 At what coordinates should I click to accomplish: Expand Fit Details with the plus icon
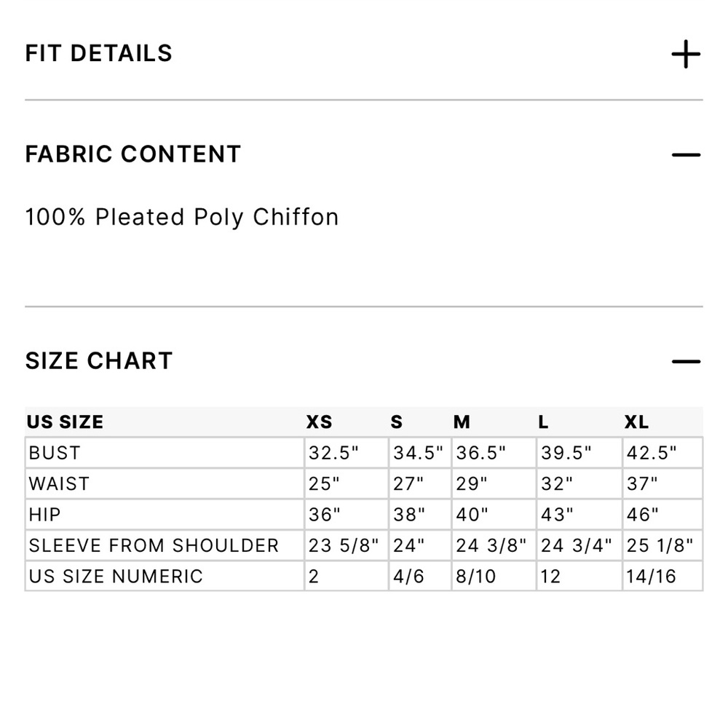click(686, 54)
